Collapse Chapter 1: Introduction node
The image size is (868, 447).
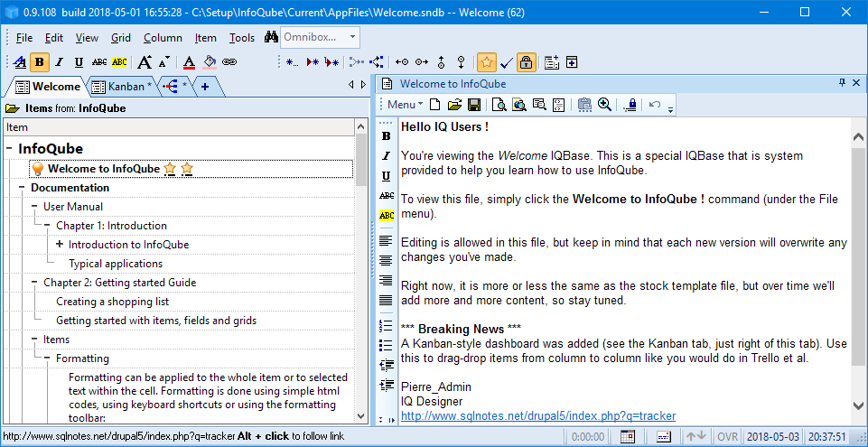tap(47, 226)
